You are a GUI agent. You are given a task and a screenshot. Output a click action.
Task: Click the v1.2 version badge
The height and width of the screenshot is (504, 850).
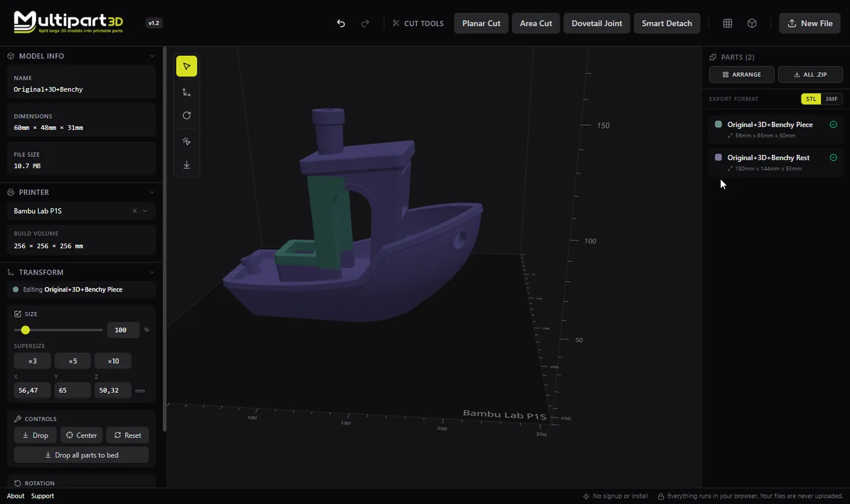[154, 23]
